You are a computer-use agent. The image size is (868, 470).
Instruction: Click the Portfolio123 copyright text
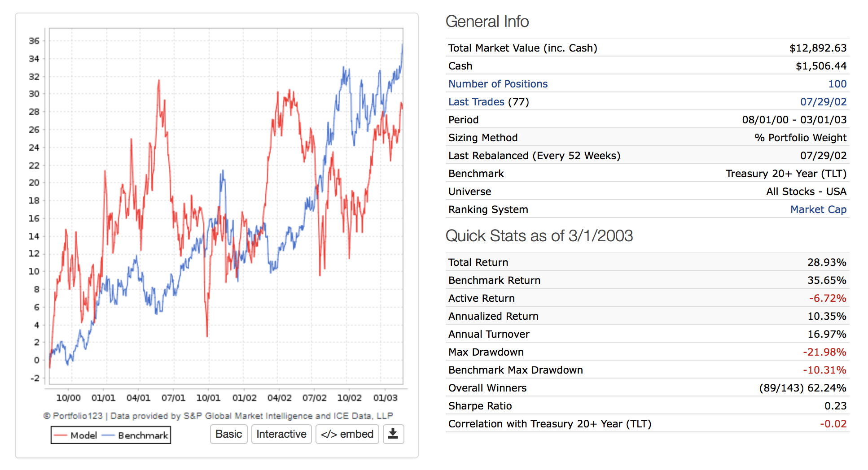[x=218, y=416]
